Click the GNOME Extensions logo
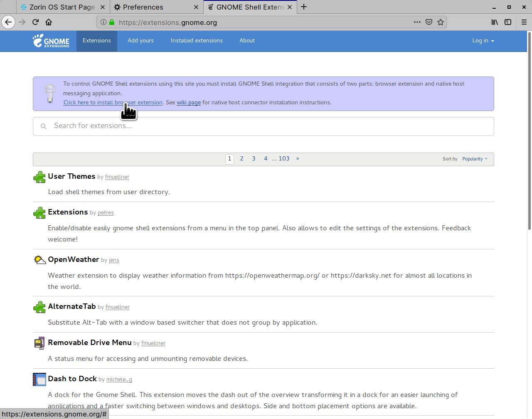The height and width of the screenshot is (419, 532). (51, 41)
